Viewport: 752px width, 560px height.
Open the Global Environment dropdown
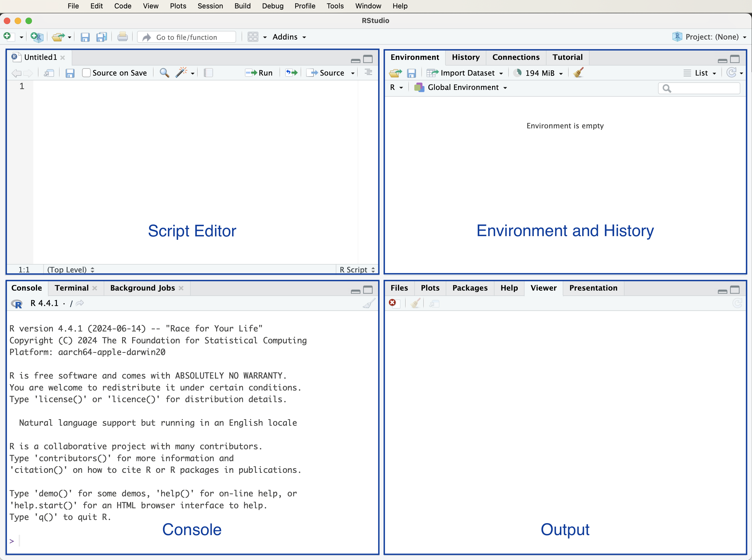[461, 87]
